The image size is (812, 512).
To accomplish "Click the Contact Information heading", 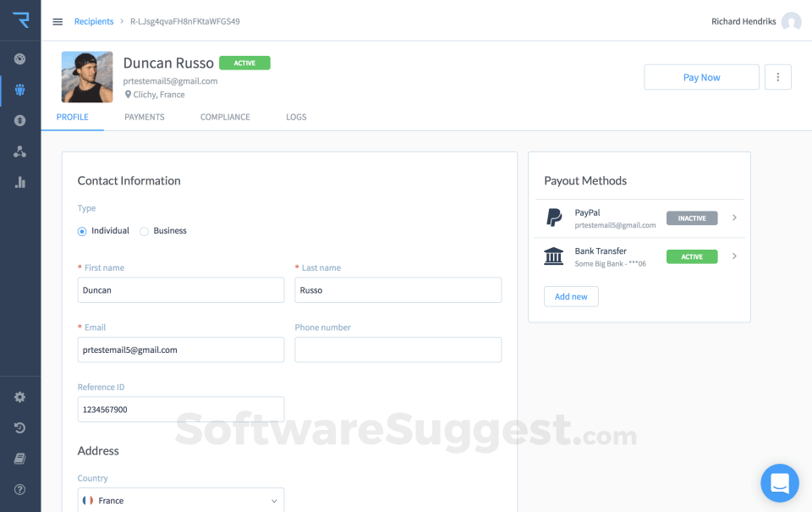I will coord(129,181).
